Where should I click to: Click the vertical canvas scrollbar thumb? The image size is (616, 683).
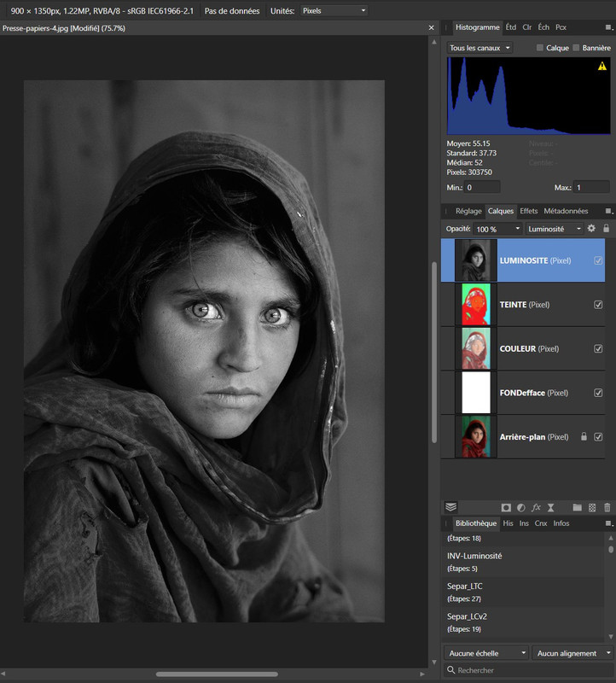[434, 352]
